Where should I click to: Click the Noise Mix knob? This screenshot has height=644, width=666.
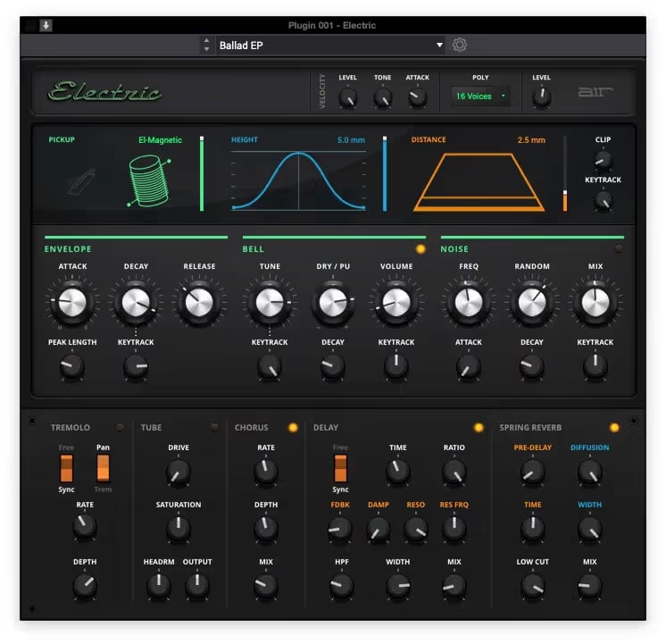click(x=595, y=302)
